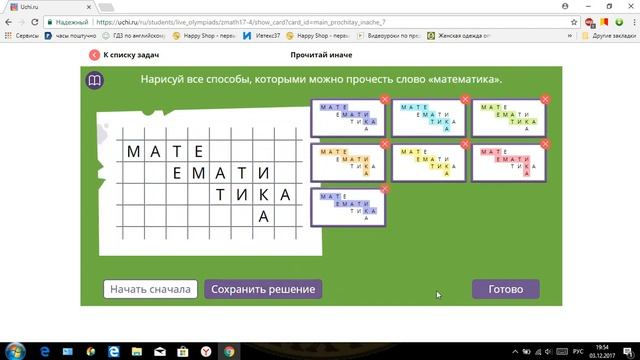This screenshot has width=640, height=360.
Task: Open a new browser tab
Action: tap(106, 7)
